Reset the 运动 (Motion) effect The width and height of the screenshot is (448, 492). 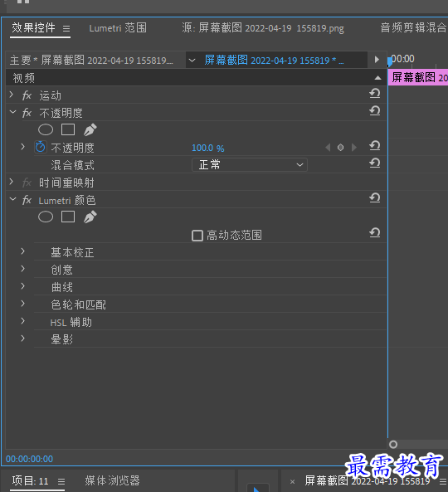(375, 94)
